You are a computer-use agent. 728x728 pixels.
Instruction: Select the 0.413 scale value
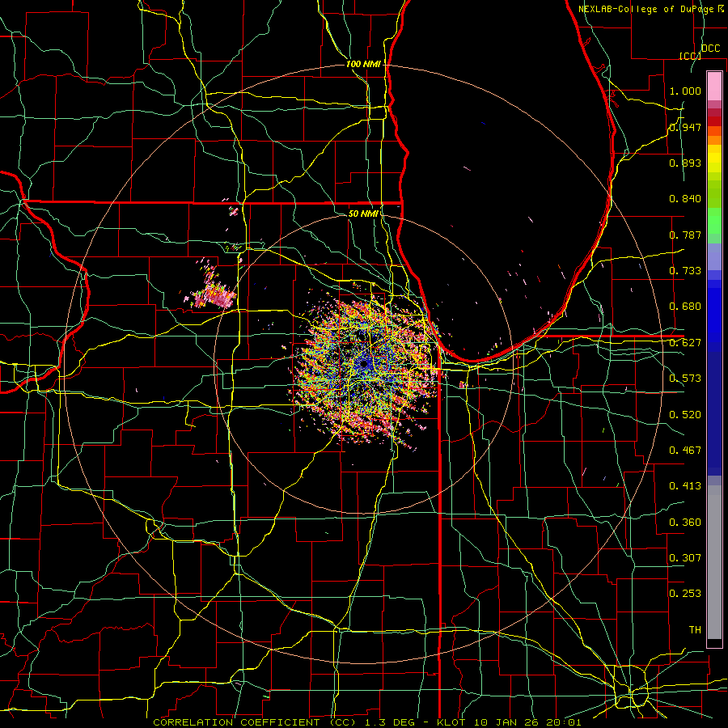(x=685, y=486)
